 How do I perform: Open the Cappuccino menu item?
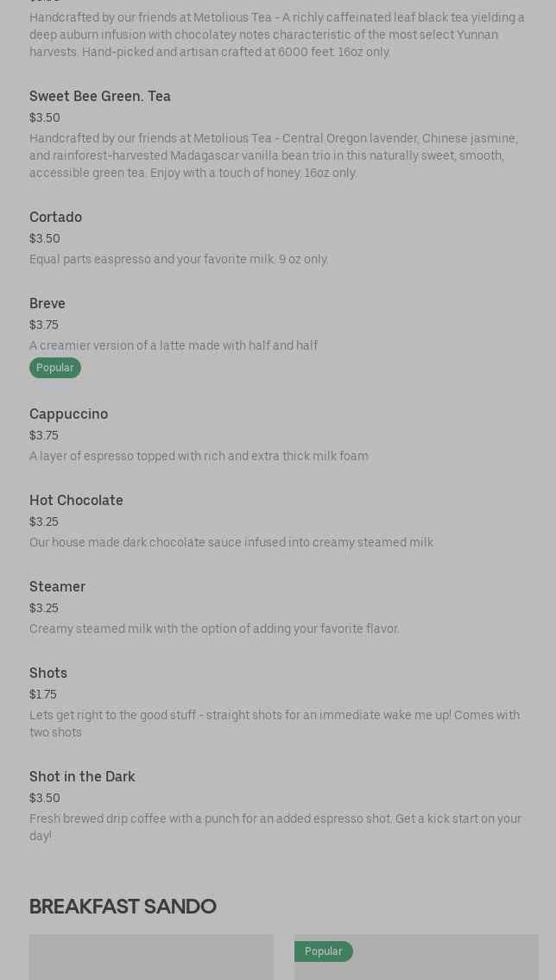click(x=68, y=414)
